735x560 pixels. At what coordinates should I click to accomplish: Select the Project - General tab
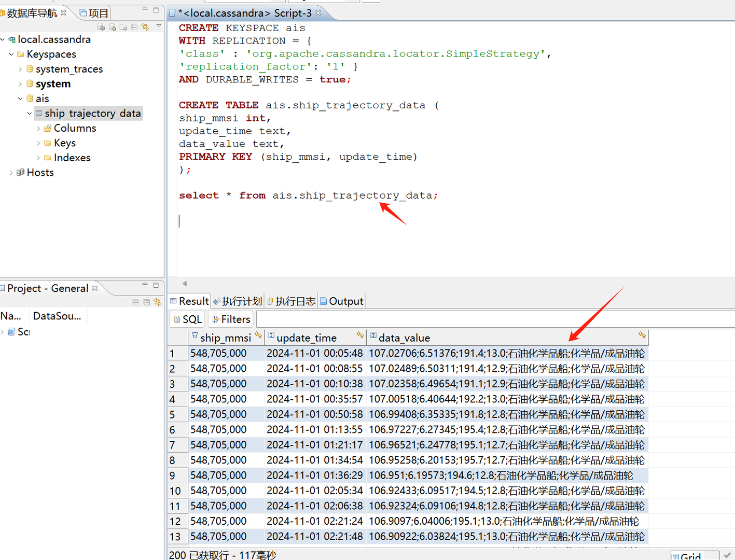point(47,288)
